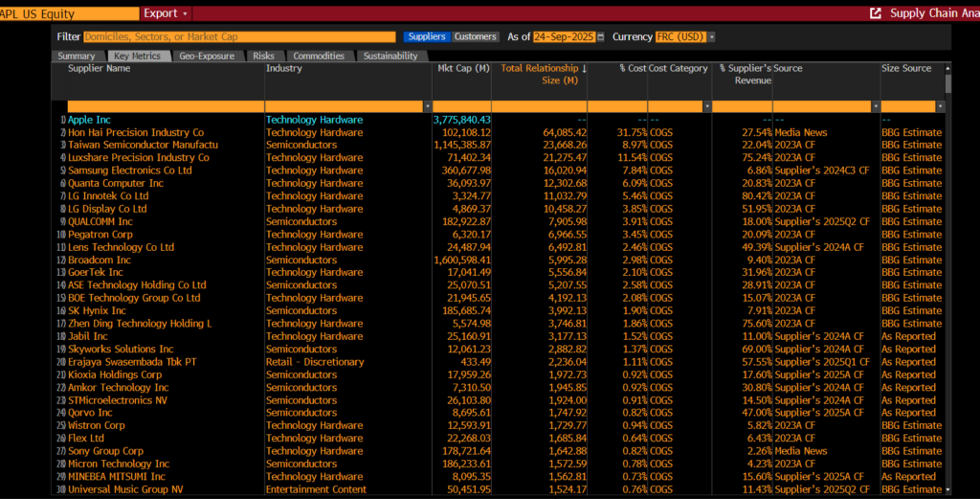Open the Supplier Name filter dropdown arrow
This screenshot has width=980, height=499.
[259, 105]
